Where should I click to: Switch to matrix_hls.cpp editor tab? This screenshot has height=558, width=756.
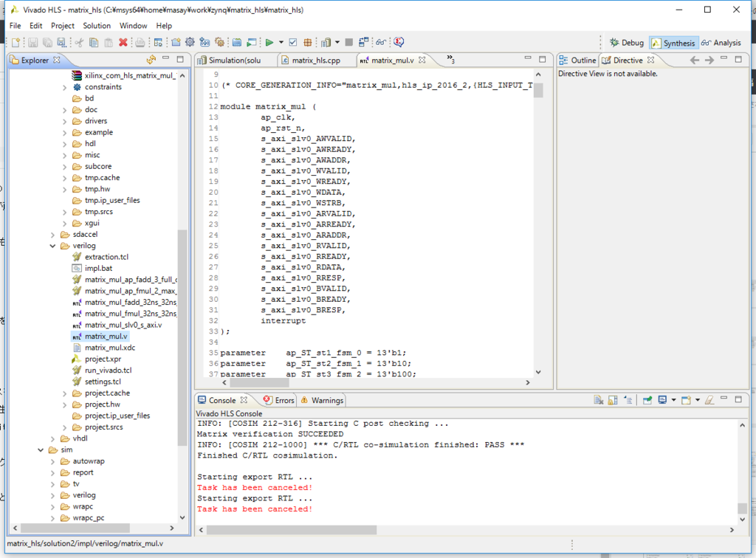[311, 61]
